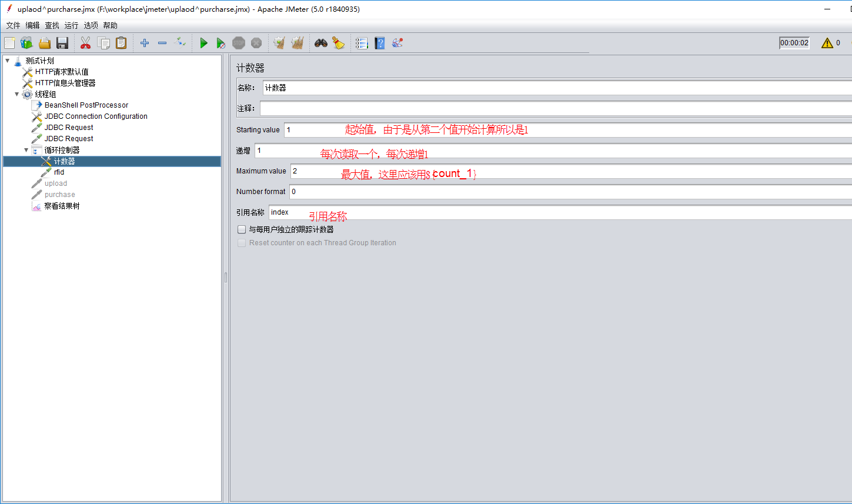Click the elapsed time 00:00:02 display
Image resolution: width=852 pixels, height=504 pixels.
tap(794, 43)
